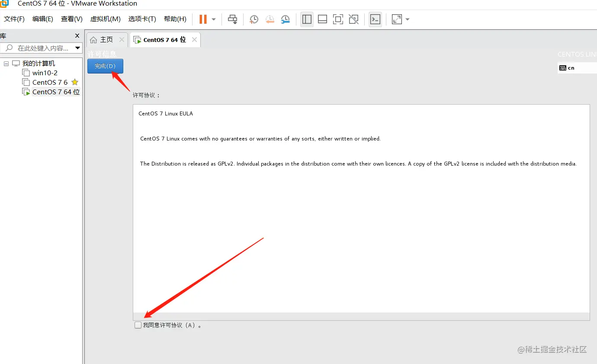The width and height of the screenshot is (597, 364).
Task: Open the library search dropdown arrow
Action: pyautogui.click(x=78, y=48)
